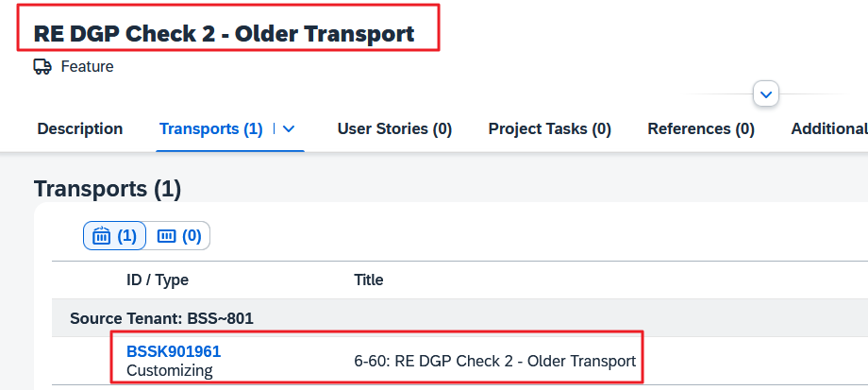Click the Title column header
868x390 pixels.
click(368, 280)
